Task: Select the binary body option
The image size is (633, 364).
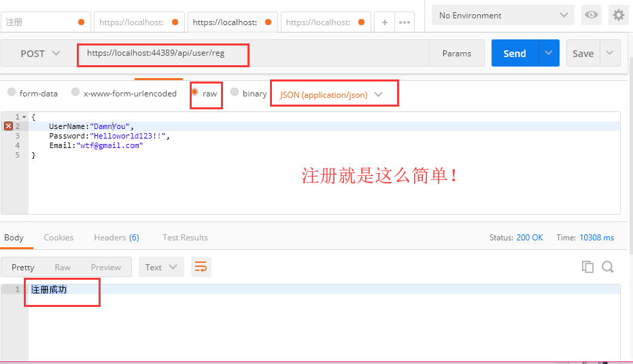Action: click(x=235, y=92)
